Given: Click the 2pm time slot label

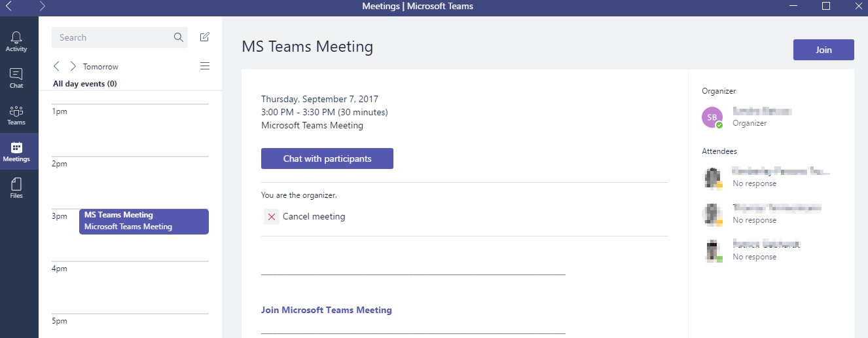Looking at the screenshot, I should pyautogui.click(x=60, y=164).
